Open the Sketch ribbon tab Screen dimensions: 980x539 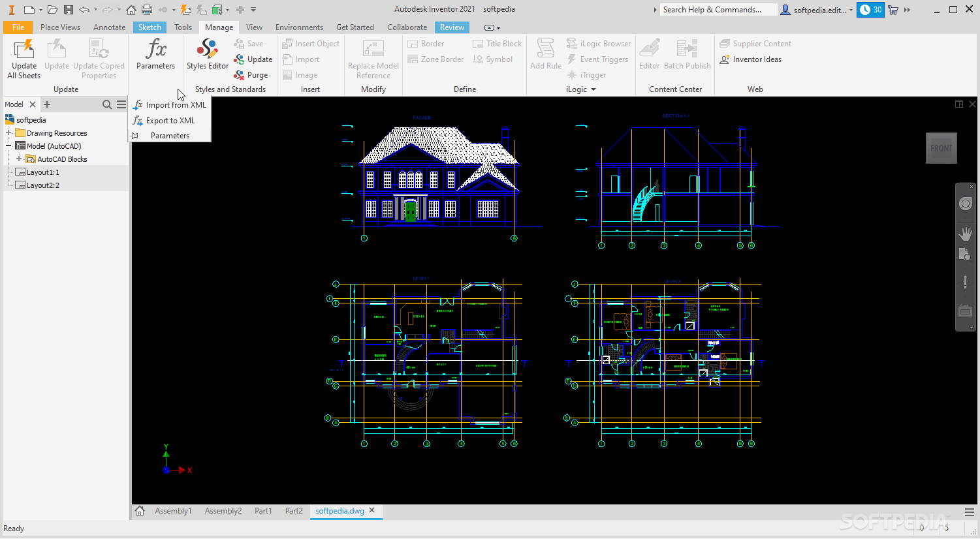click(150, 27)
